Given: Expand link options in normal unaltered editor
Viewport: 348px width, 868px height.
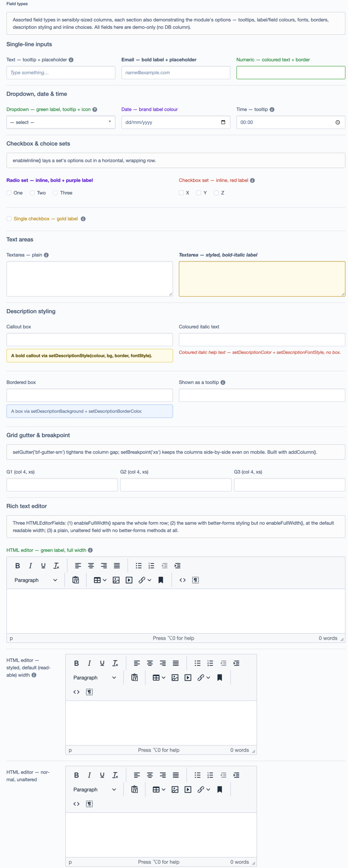Looking at the screenshot, I should pos(208,789).
